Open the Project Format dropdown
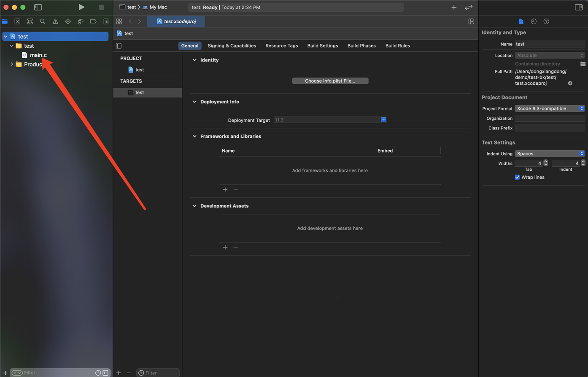Screen dimensions: 588x377 click(550, 109)
